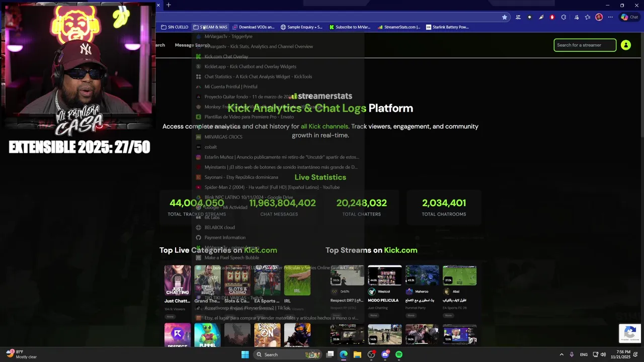Click the all Kick channels link
The height and width of the screenshot is (362, 644).
[324, 126]
